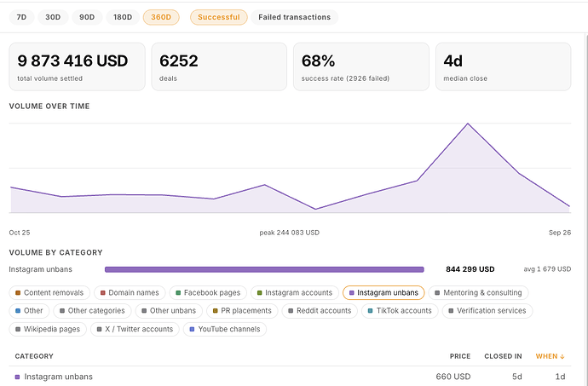Select the 180D time range
Viewport: 588px width, 386px height.
[123, 17]
